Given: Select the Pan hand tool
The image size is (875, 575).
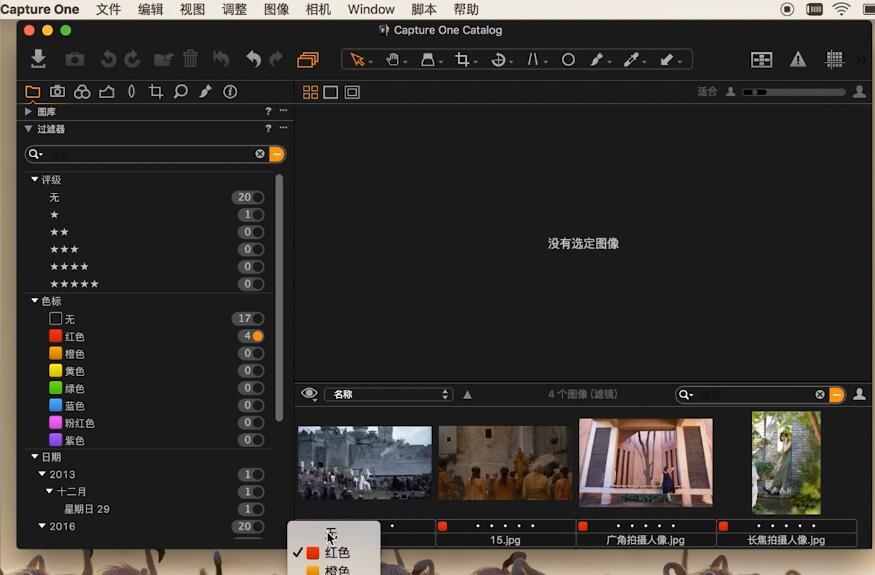Looking at the screenshot, I should tap(393, 59).
